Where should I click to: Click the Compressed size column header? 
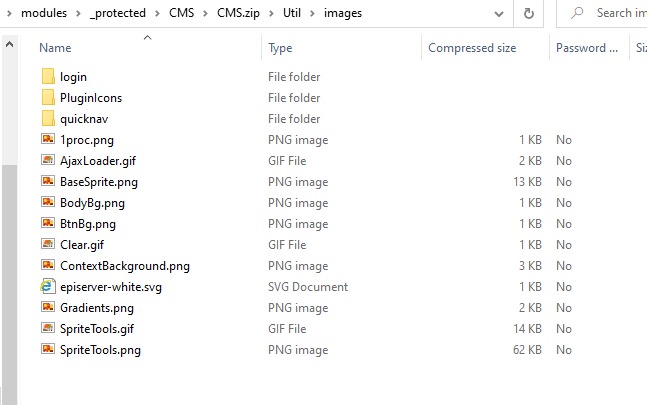coord(472,48)
